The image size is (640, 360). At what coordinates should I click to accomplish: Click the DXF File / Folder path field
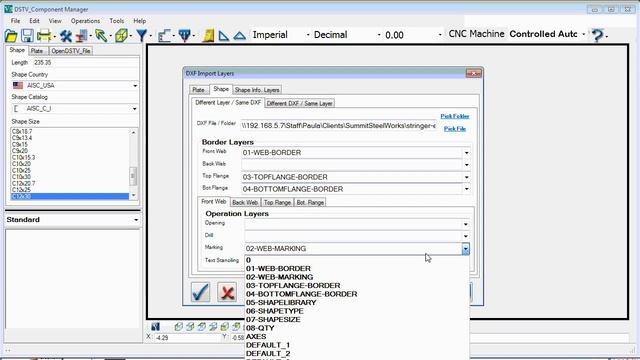338,126
